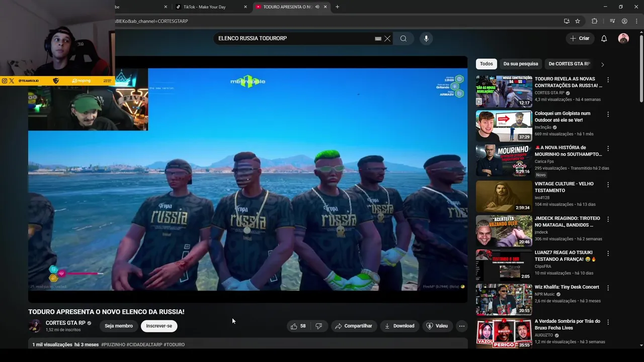Viewport: 644px width, 362px height.
Task: Open options for LUANZ7 REAGE video
Action: (x=608, y=253)
